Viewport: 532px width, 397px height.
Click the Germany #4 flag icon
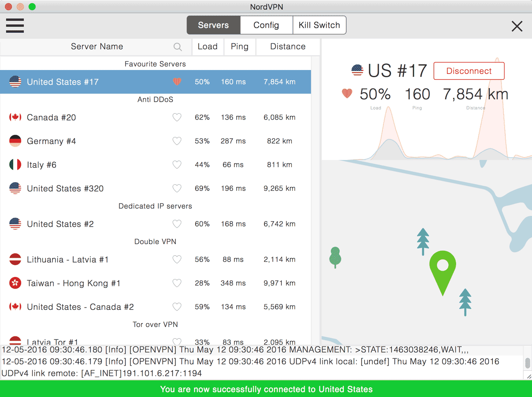pos(15,141)
